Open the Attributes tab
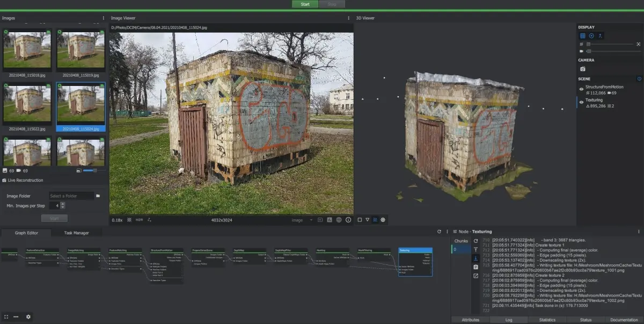 tap(471, 320)
